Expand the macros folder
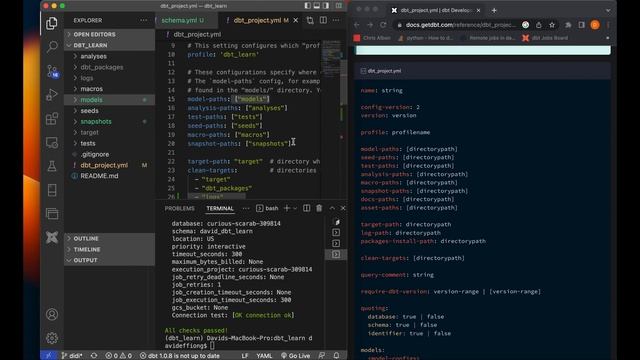 coord(109,89)
